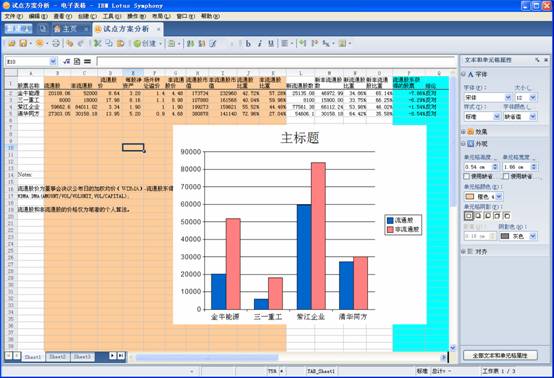Check the default cell width checkbox
554x378 pixels.
(506, 176)
